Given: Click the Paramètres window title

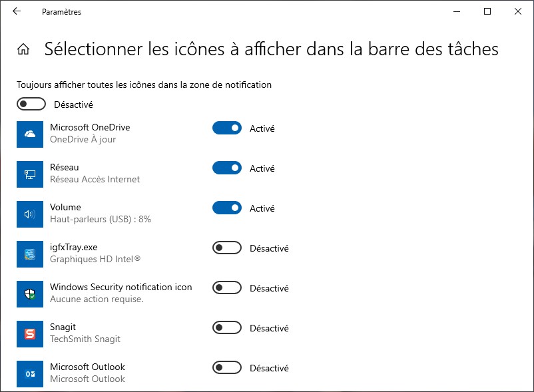Looking at the screenshot, I should coord(61,12).
